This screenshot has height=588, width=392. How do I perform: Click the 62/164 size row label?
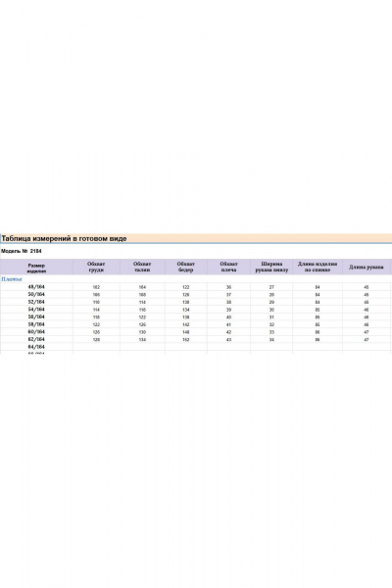(x=36, y=339)
